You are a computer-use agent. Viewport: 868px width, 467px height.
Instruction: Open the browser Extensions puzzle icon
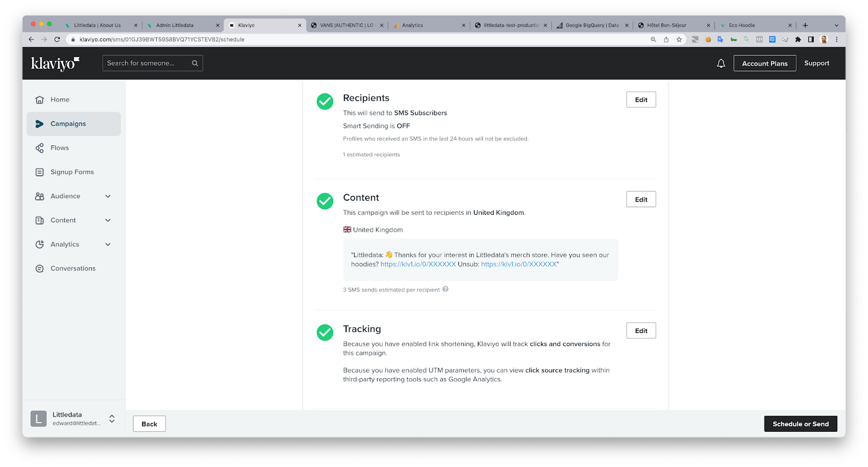click(798, 40)
